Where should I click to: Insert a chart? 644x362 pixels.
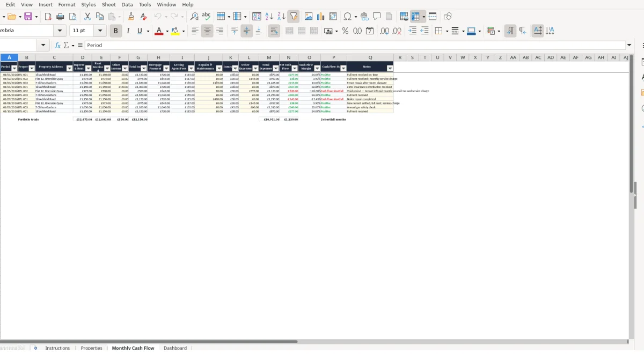(x=321, y=17)
